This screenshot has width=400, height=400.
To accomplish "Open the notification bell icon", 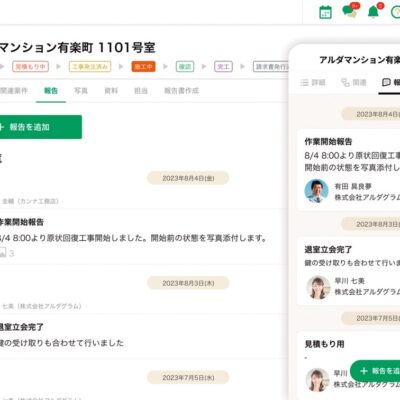I will click(374, 11).
